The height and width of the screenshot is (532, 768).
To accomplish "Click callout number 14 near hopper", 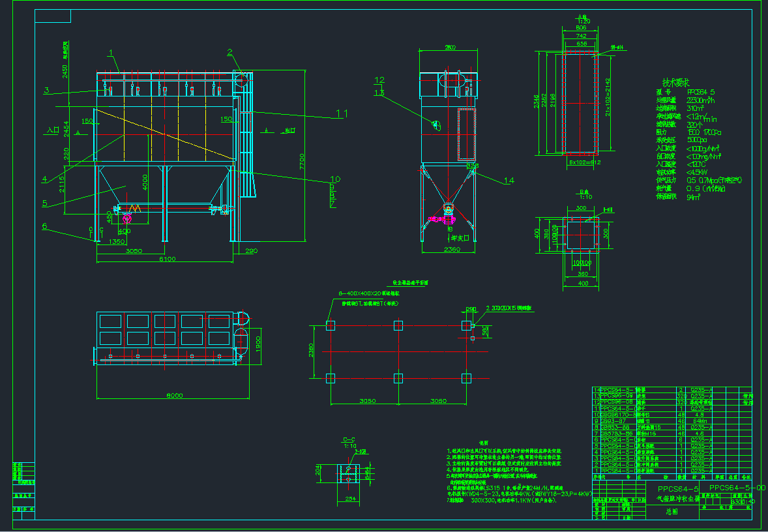I will [x=509, y=180].
